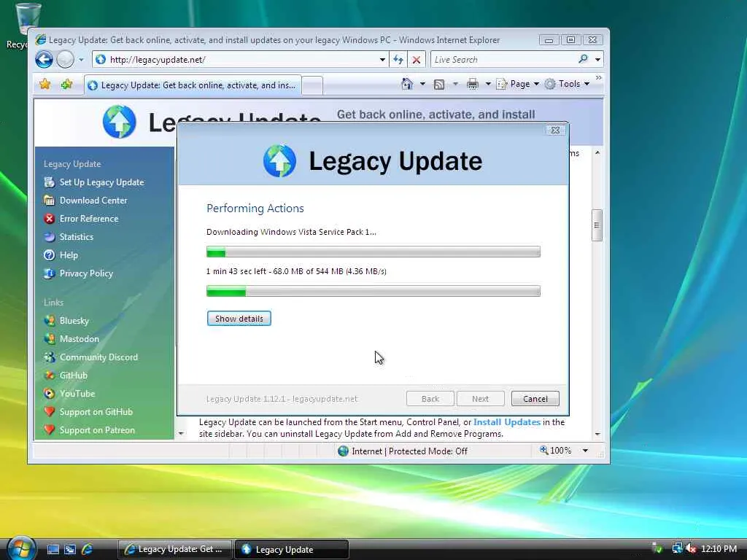The image size is (747, 560).
Task: Click the GitHub link icon
Action: (49, 376)
